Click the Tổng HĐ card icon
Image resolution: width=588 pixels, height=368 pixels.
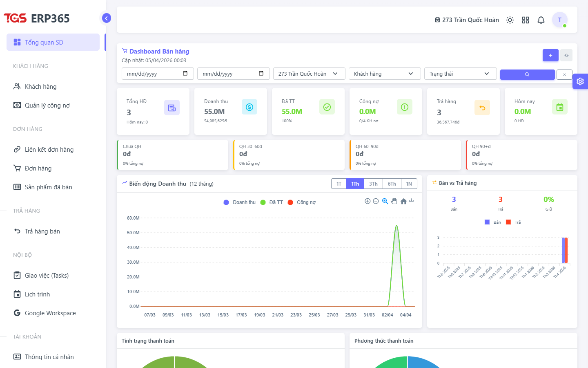click(172, 108)
